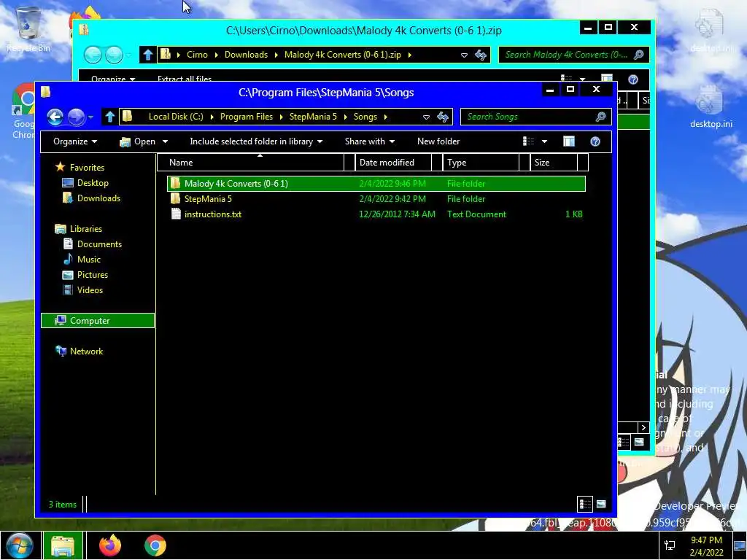The image size is (747, 560).
Task: Click the Text Document type cell
Action: pyautogui.click(x=476, y=214)
